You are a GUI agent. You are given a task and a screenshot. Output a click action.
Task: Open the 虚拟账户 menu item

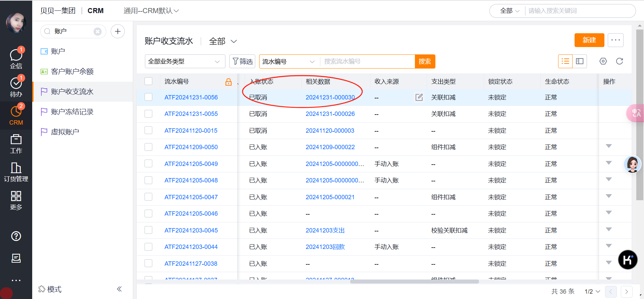83,132
